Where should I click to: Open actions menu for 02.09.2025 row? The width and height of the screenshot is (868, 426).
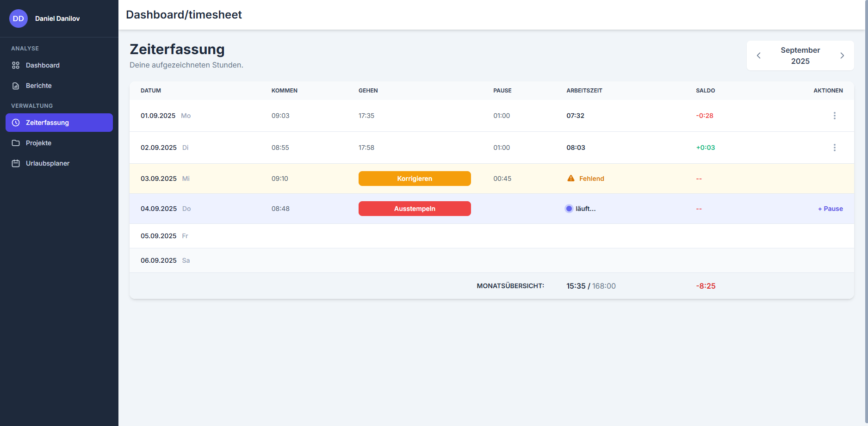[834, 148]
